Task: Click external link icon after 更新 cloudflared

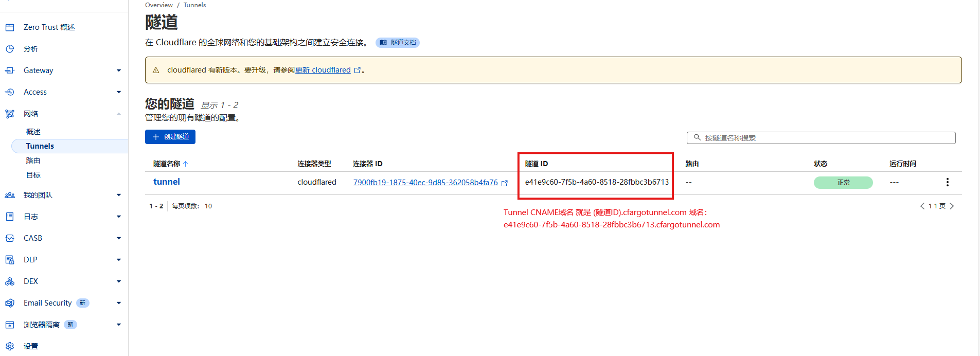Action: pyautogui.click(x=358, y=70)
